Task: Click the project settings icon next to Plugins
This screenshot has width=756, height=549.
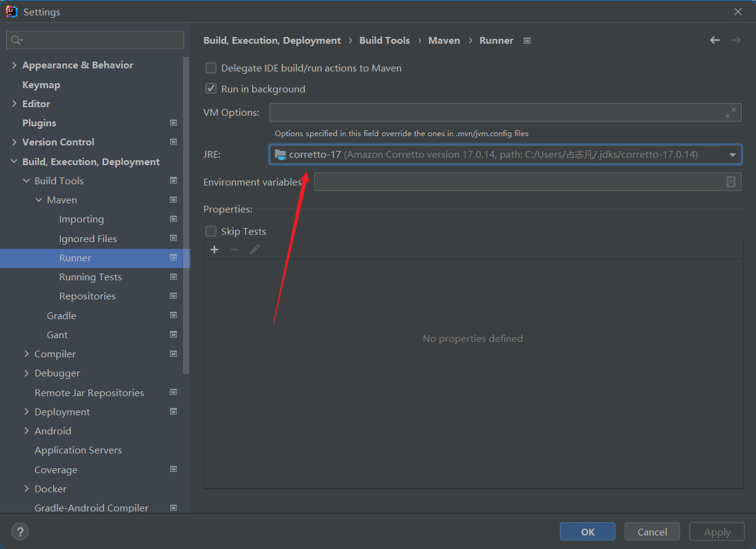Action: (x=173, y=123)
